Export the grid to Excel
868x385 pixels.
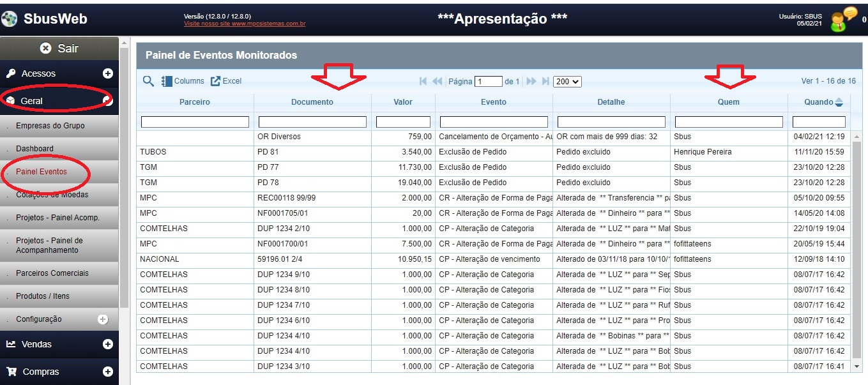226,81
